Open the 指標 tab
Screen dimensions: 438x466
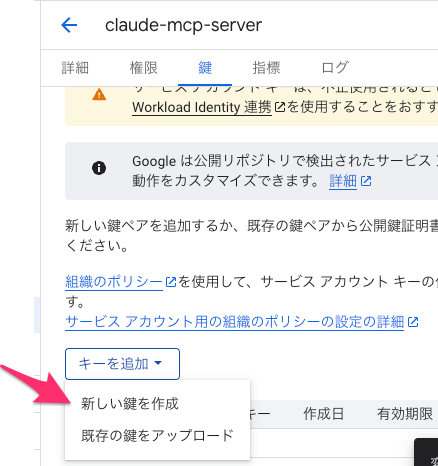(x=266, y=68)
